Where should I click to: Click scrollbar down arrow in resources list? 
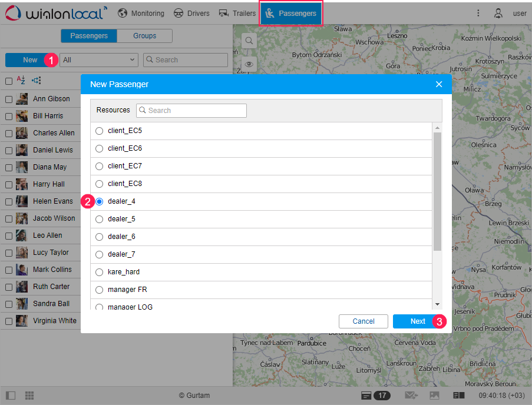[437, 304]
